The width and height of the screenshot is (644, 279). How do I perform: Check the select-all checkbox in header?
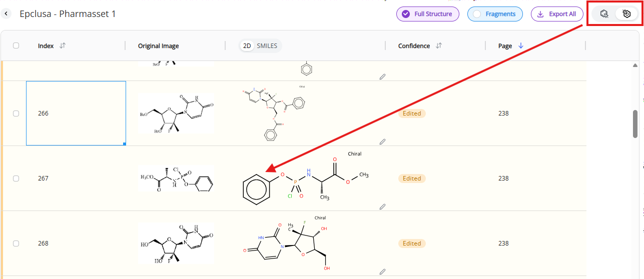[16, 45]
